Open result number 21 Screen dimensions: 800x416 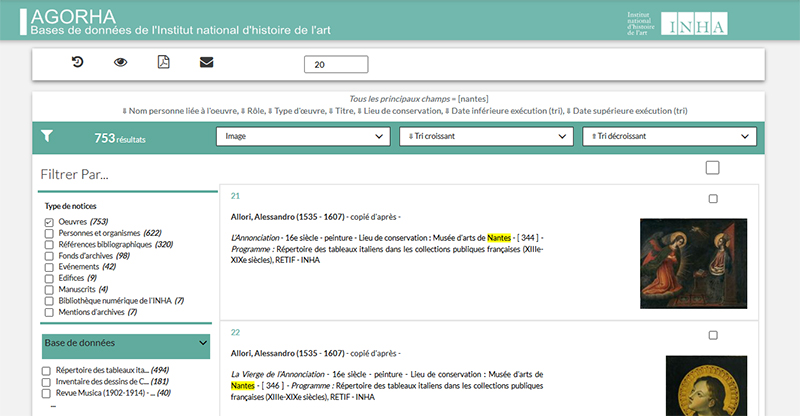click(235, 195)
